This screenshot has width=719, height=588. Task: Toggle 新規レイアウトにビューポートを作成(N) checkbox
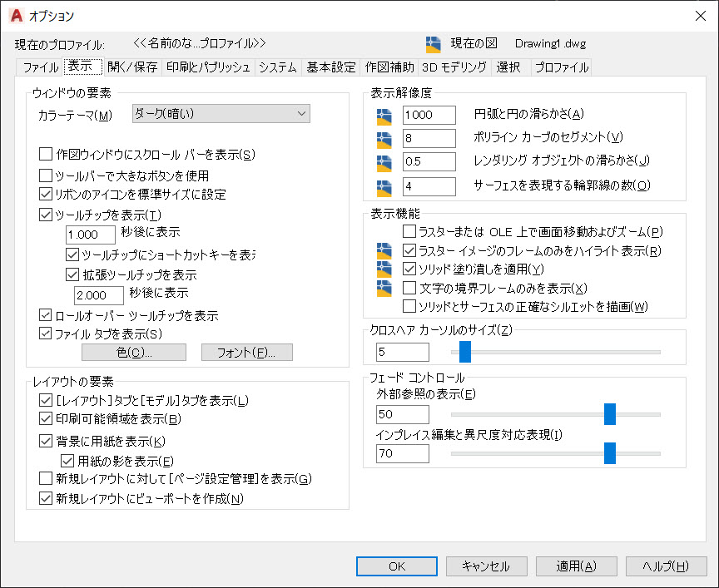click(46, 498)
